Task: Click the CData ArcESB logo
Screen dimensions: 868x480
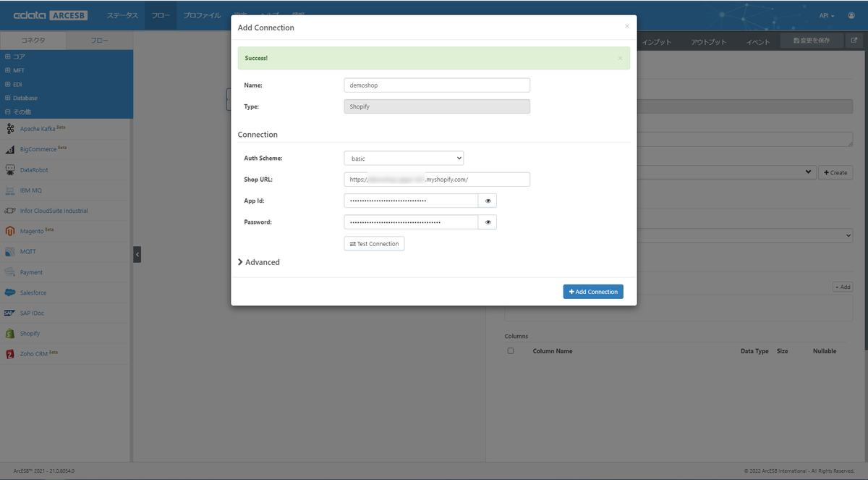Action: click(x=51, y=15)
